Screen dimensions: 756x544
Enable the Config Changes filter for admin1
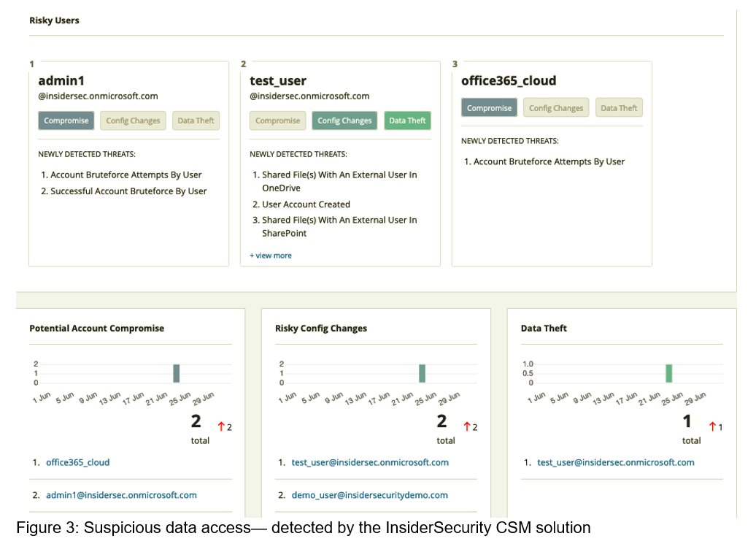[x=133, y=120]
